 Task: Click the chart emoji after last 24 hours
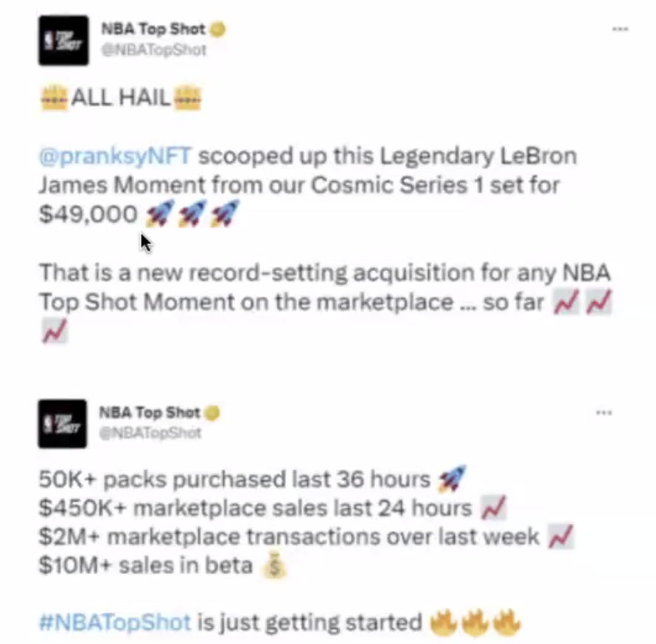494,508
